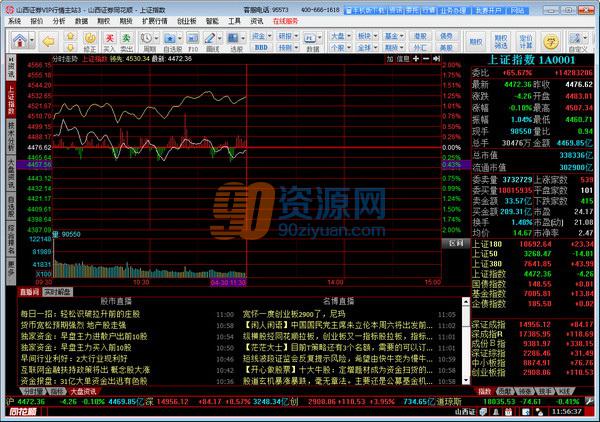Click the F10 info icon
600x422 pixels.
[x=192, y=38]
